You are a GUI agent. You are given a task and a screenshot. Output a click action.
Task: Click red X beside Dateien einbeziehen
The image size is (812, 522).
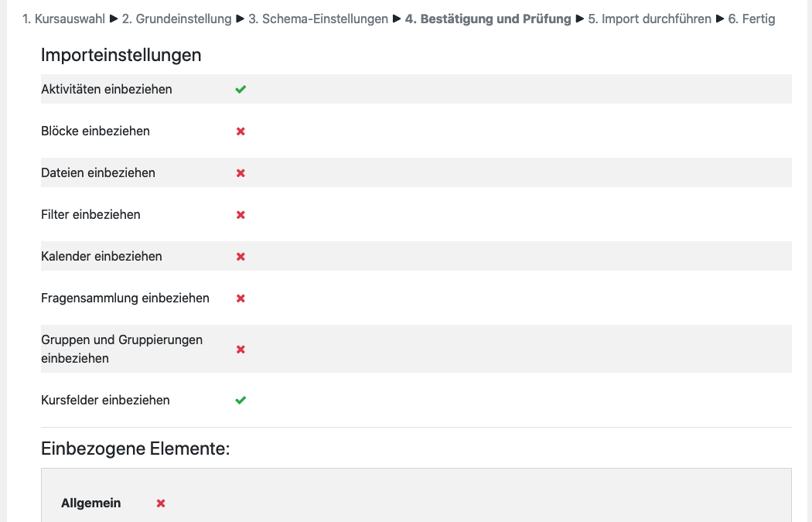coord(241,173)
